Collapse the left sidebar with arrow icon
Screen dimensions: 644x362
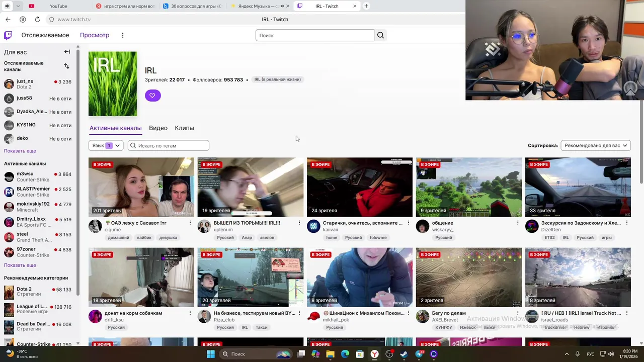pos(67,52)
